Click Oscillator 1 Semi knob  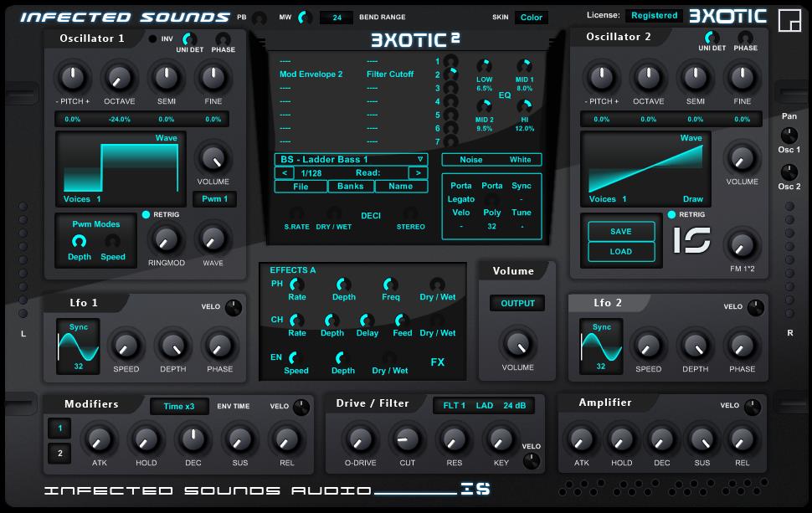click(x=167, y=78)
